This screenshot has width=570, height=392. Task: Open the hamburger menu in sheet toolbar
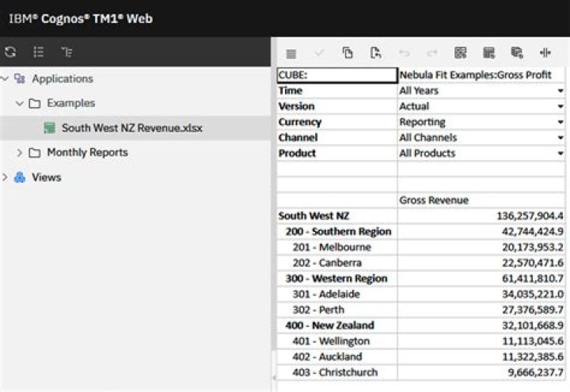(x=291, y=53)
